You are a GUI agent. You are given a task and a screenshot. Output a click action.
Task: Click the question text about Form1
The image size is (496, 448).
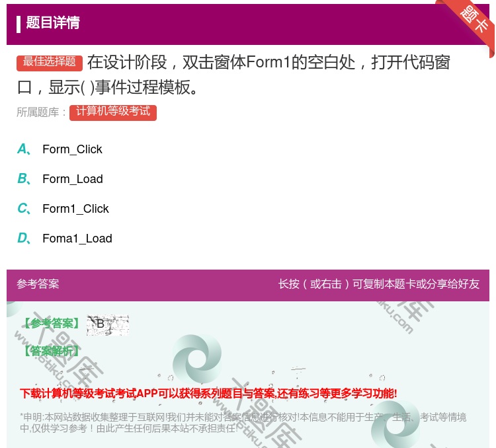click(x=233, y=75)
